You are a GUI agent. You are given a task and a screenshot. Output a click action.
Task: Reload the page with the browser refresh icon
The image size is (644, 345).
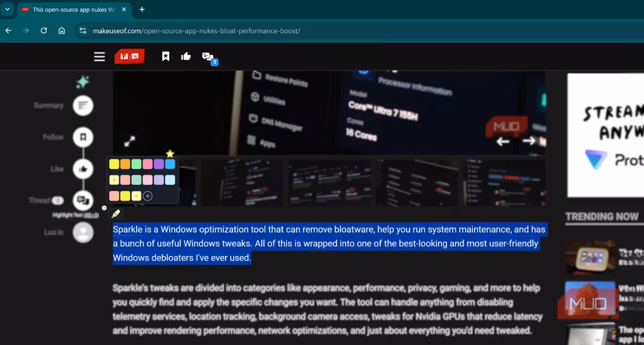point(44,30)
